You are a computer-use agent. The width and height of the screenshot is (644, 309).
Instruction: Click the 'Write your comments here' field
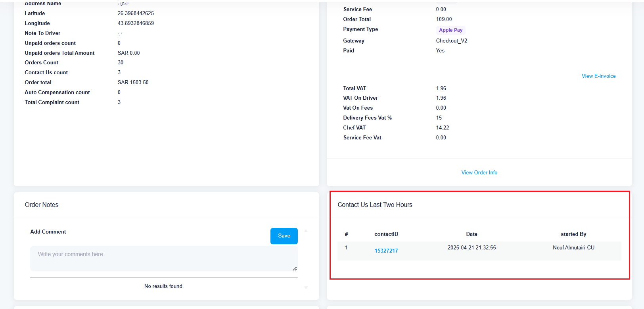coord(164,259)
